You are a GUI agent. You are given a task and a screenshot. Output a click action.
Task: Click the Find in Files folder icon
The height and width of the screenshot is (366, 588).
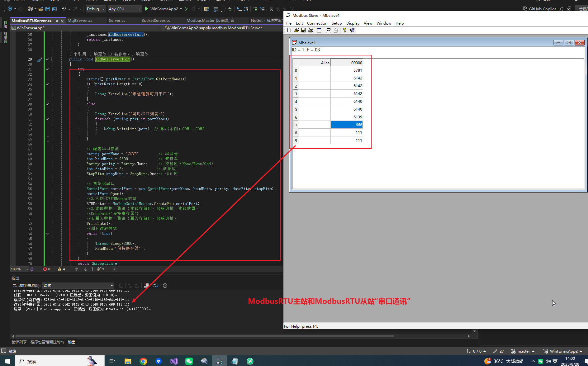[x=206, y=9]
